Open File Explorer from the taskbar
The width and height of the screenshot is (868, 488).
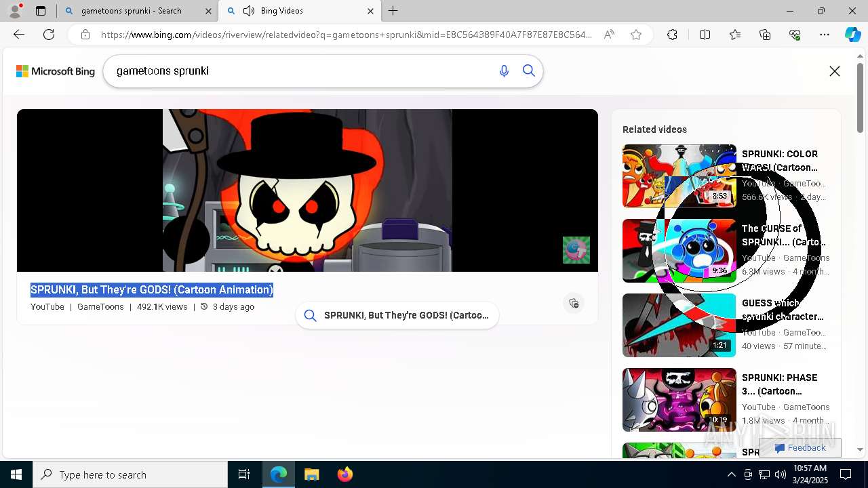311,474
